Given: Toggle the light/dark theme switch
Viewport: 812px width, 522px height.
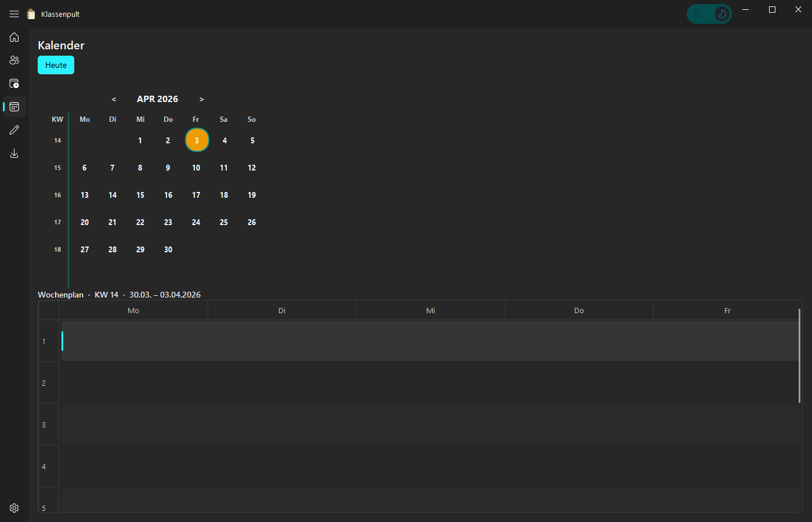Looking at the screenshot, I should click(709, 14).
